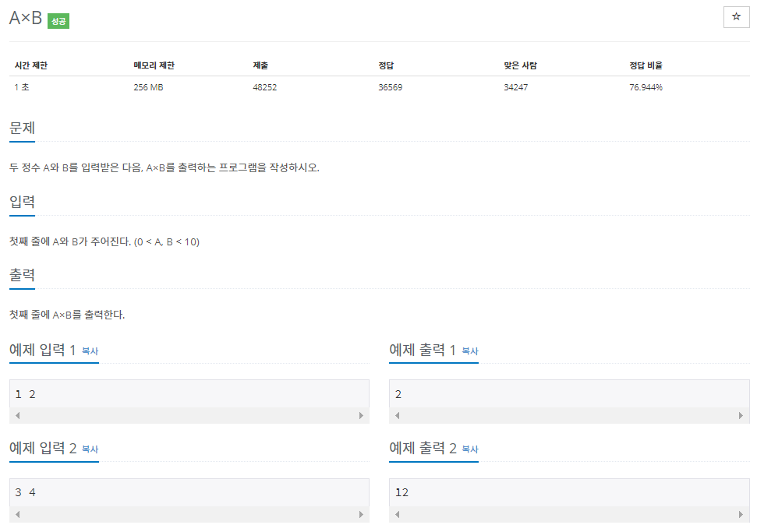Viewport: 757px width, 532px height.
Task: Copy example output 2 via 복사 link
Action: coord(470,449)
